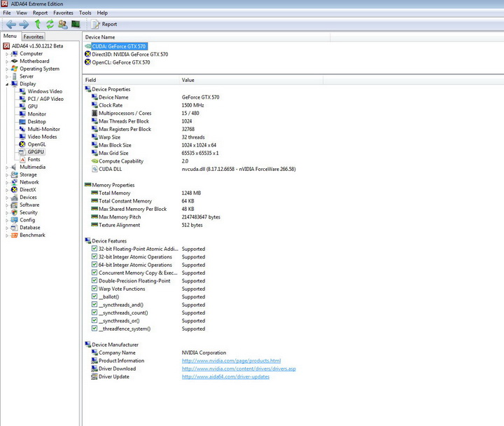The image size is (504, 426).
Task: Click the Benchmark tree icon
Action: (x=14, y=235)
